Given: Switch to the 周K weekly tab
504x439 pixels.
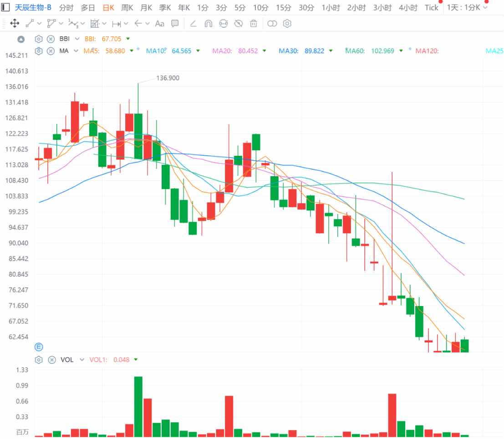Looking at the screenshot, I should (127, 7).
